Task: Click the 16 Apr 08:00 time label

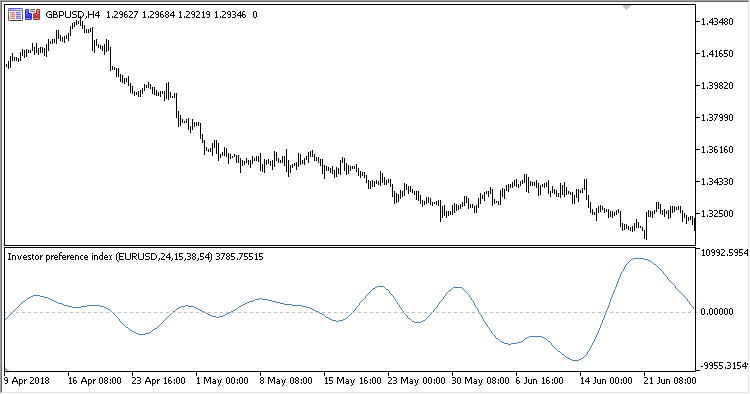Action: click(x=95, y=381)
